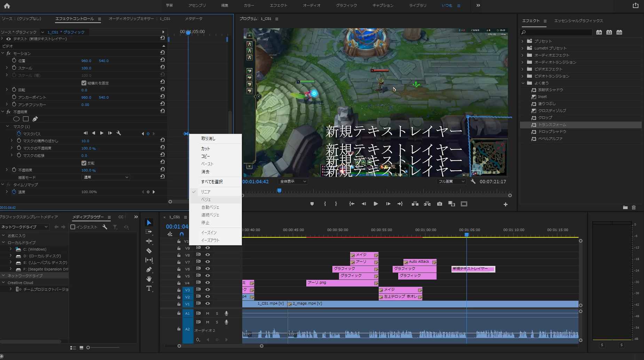
Task: Open the フル画質 resolution dropdown
Action: coord(451,182)
